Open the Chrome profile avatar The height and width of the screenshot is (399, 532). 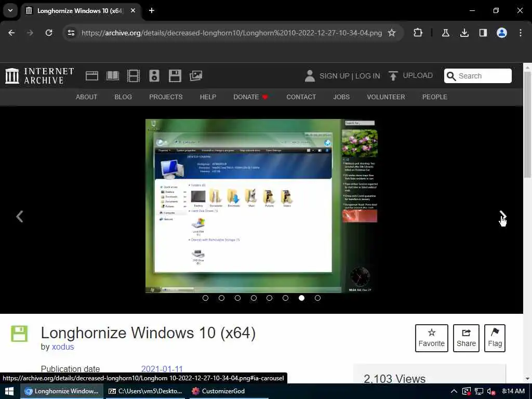501,33
